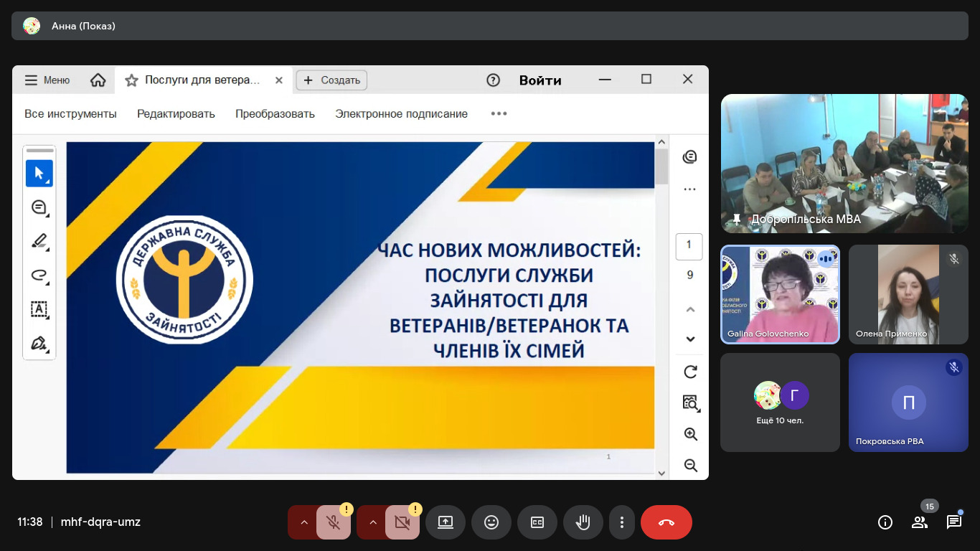Zoom out of the PDF document
This screenshot has width=980, height=551.
[x=690, y=465]
